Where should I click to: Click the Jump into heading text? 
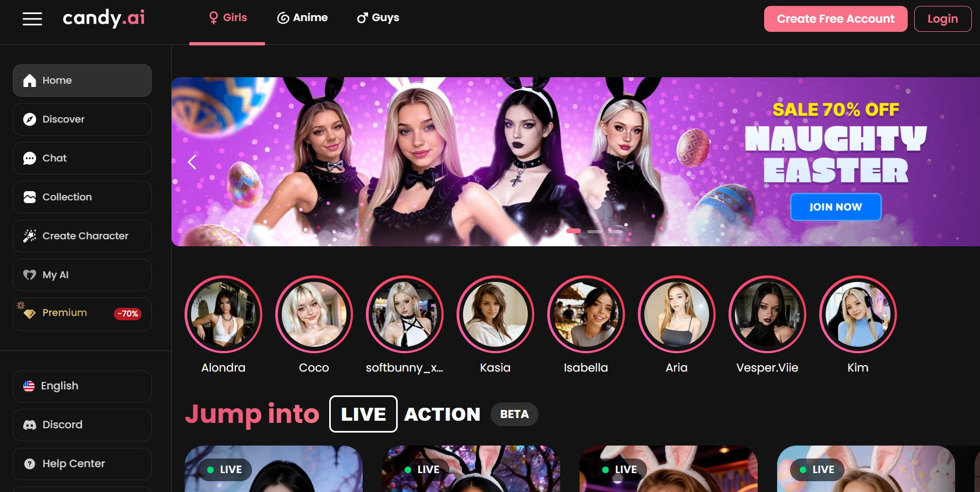pos(252,414)
